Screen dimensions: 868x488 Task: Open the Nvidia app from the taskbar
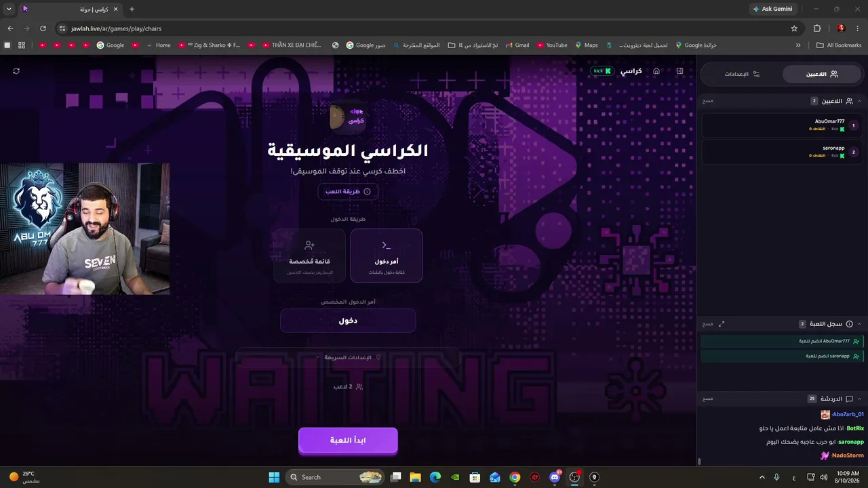coord(455,477)
